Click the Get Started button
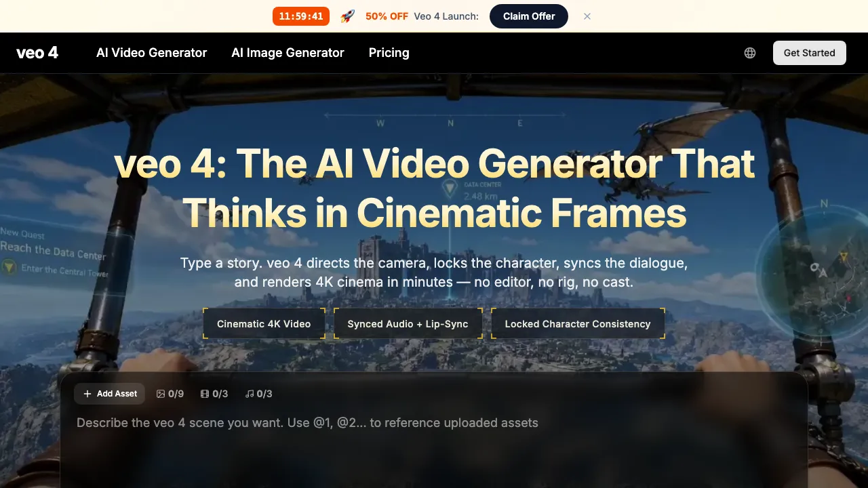This screenshot has height=488, width=868. click(809, 53)
